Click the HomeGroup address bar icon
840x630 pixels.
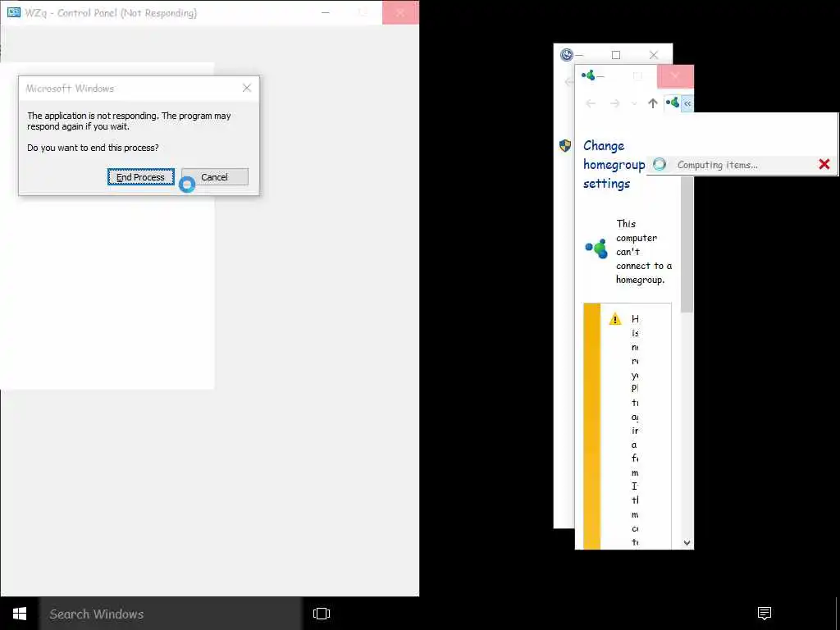[x=673, y=103]
